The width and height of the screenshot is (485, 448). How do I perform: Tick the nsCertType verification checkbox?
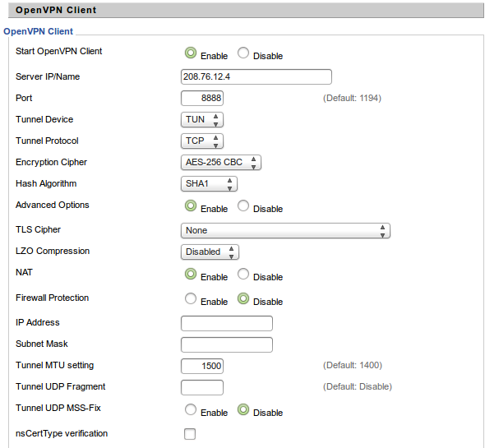pos(190,434)
